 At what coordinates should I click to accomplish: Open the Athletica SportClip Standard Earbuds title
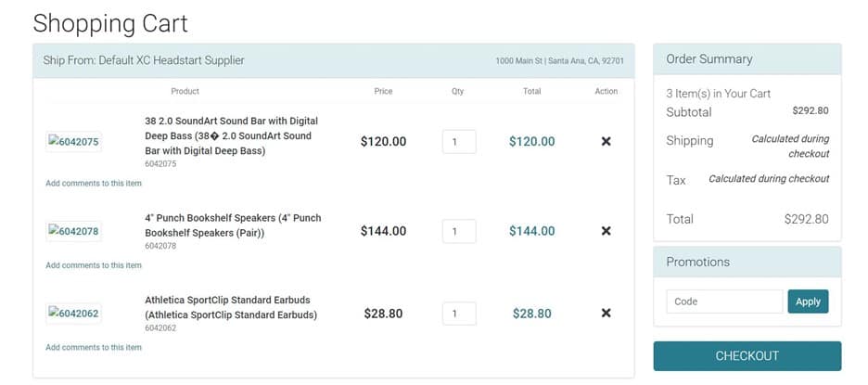pyautogui.click(x=231, y=307)
